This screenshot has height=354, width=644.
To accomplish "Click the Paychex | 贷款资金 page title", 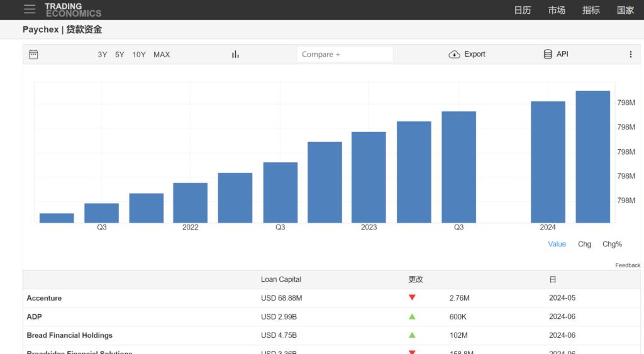I will click(x=62, y=30).
